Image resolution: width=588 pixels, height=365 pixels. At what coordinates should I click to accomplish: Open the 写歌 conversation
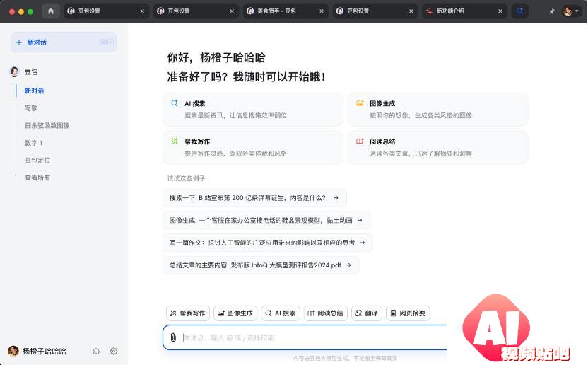(31, 108)
